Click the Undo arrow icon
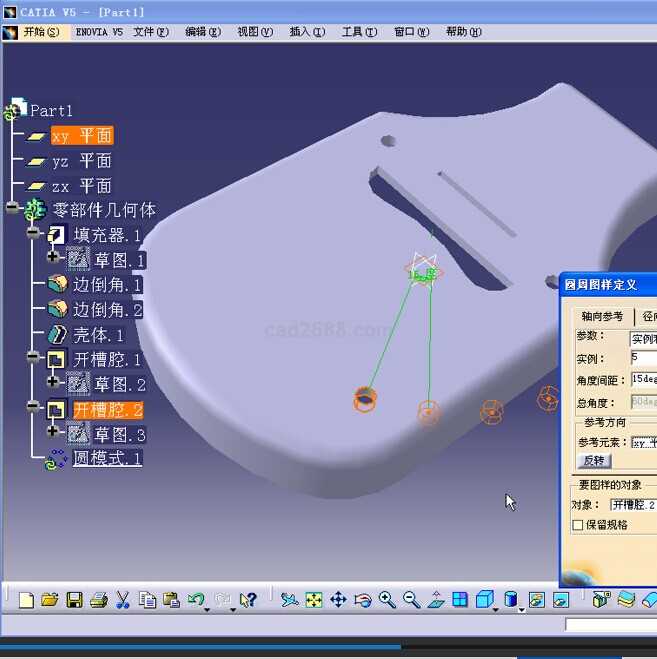 [196, 600]
